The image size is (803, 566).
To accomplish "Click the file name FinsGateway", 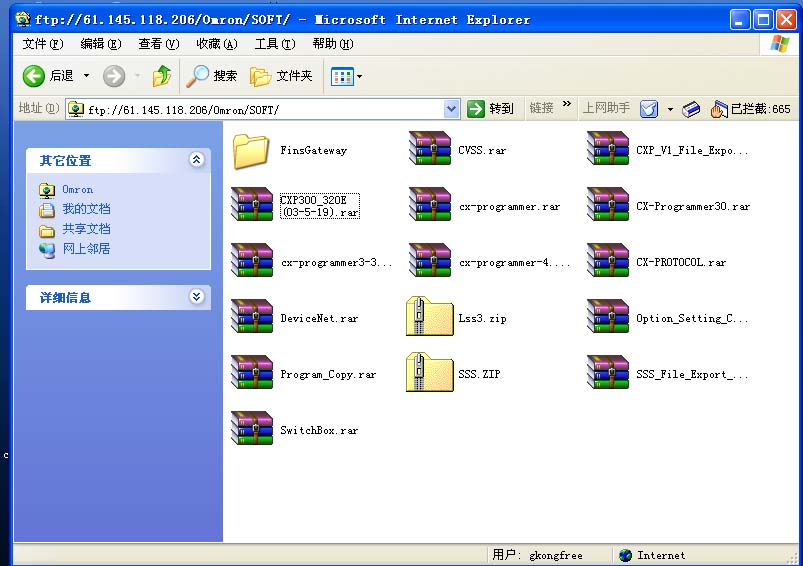I will click(x=313, y=151).
